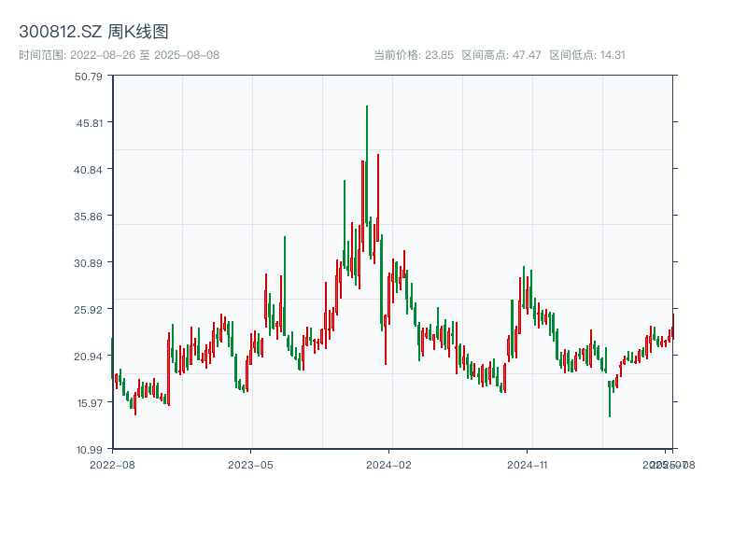Click the 当前价格: 23.85 label
Screen dimensions: 747x560
tap(413, 55)
